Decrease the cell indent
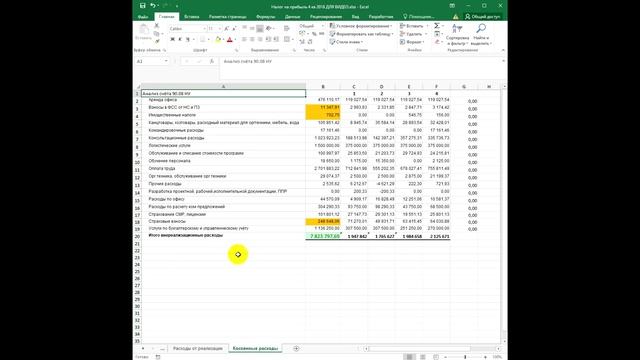The width and height of the screenshot is (640, 360). click(269, 40)
